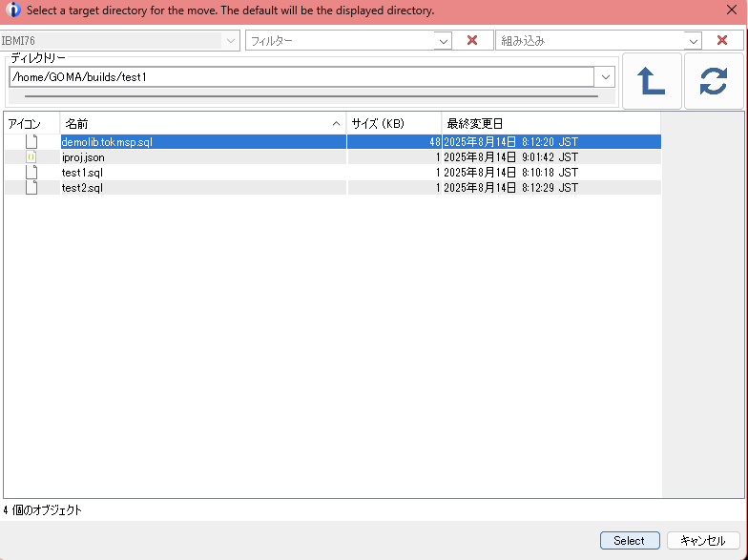Click the キャンセル button
The image size is (748, 560).
click(702, 540)
